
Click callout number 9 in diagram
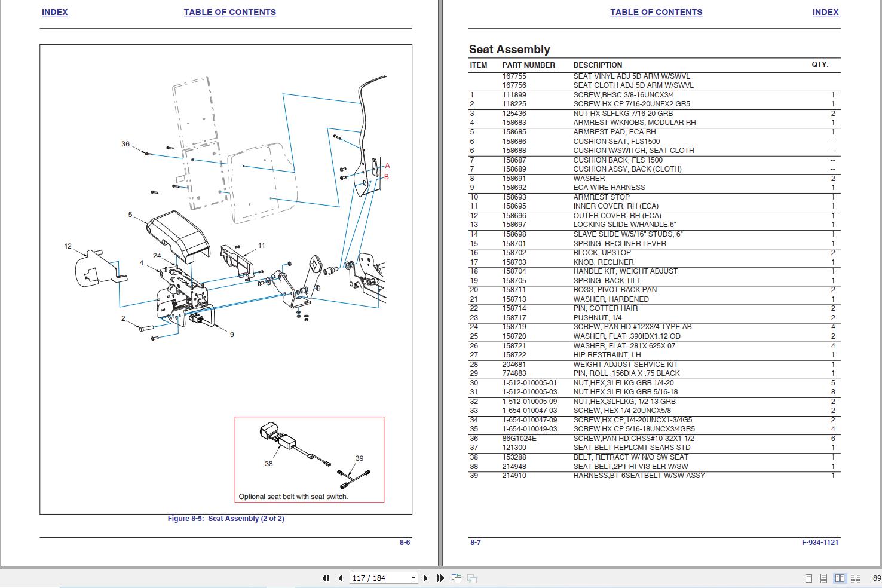click(232, 335)
